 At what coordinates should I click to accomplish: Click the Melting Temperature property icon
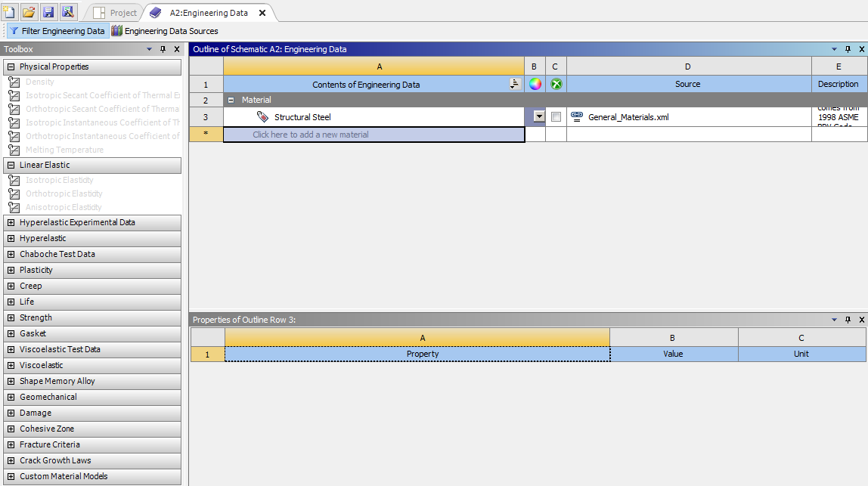(x=14, y=150)
